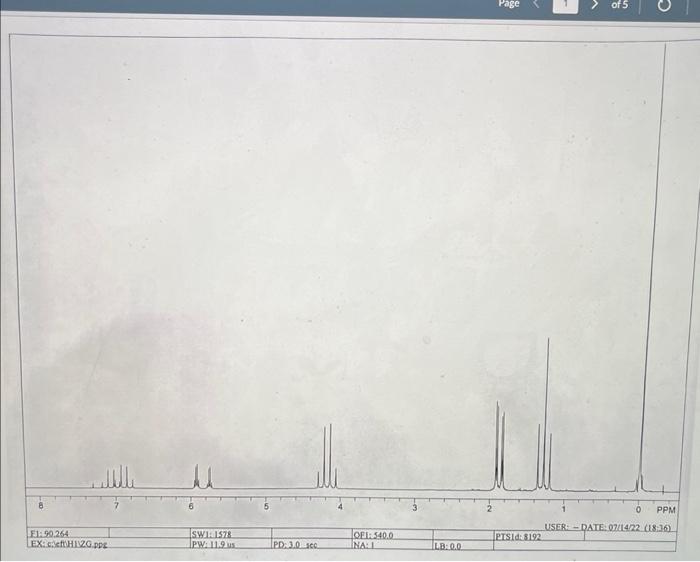Click the tallest triplet peak near 1.2 ppm
Image resolution: width=700 pixels, height=562 pixels.
coord(548,414)
